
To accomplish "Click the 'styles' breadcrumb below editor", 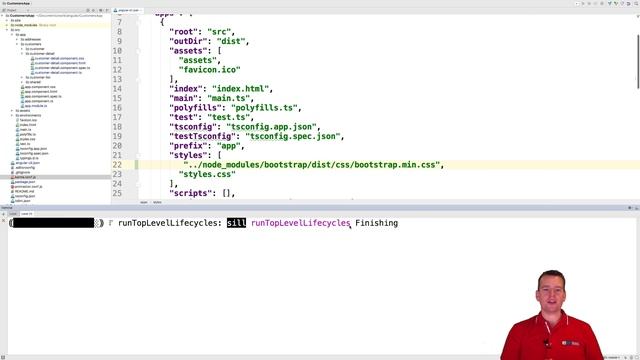I will click(x=157, y=202).
